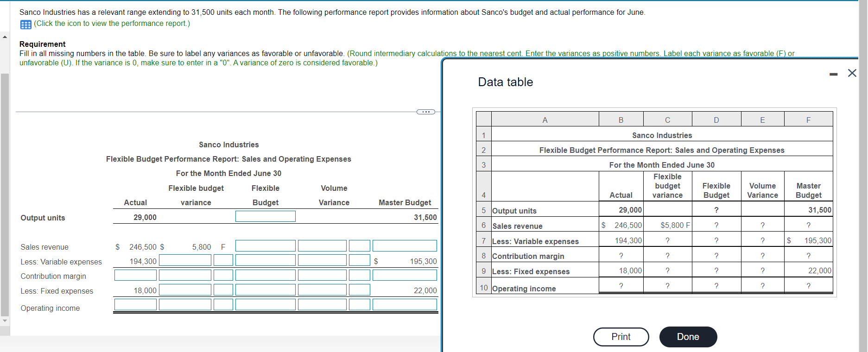Click the scroll up arrow on left
Screen dimensions: 868x352
5,37
